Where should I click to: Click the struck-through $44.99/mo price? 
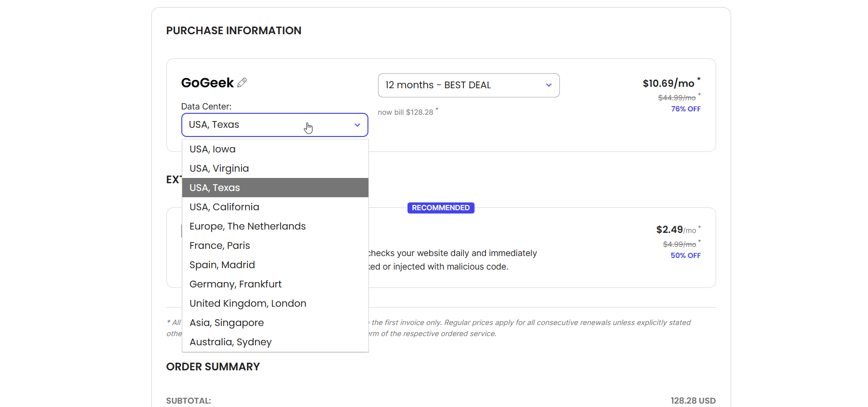(x=677, y=98)
